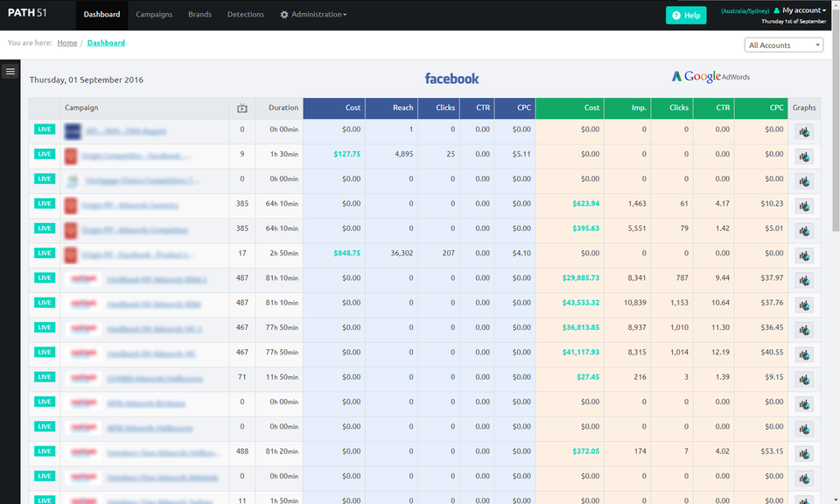Click the Help button
Viewport: 840px width, 504px height.
686,15
